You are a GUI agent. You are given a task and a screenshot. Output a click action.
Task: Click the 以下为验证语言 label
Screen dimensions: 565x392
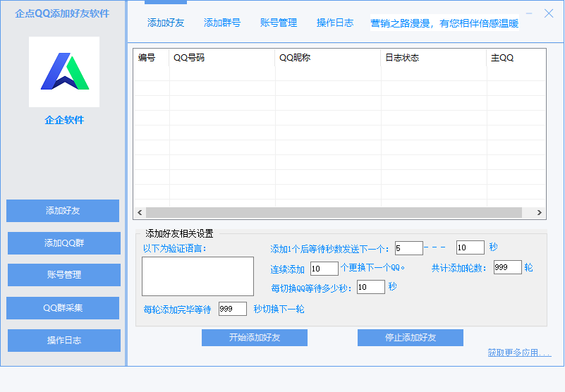point(175,249)
